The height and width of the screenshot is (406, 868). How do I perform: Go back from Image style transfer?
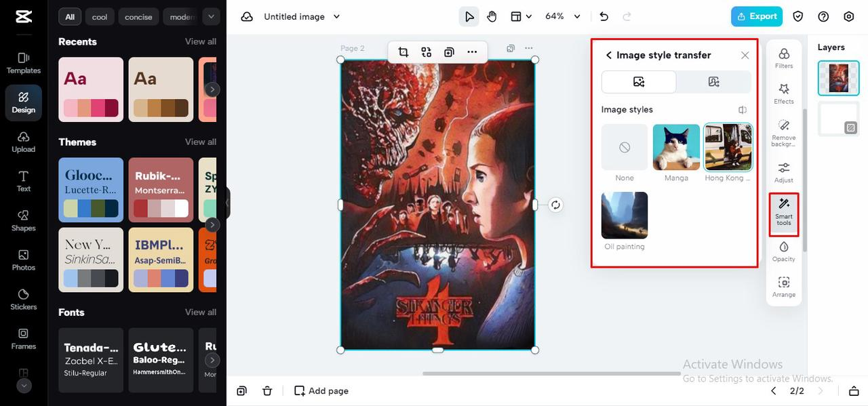point(608,55)
